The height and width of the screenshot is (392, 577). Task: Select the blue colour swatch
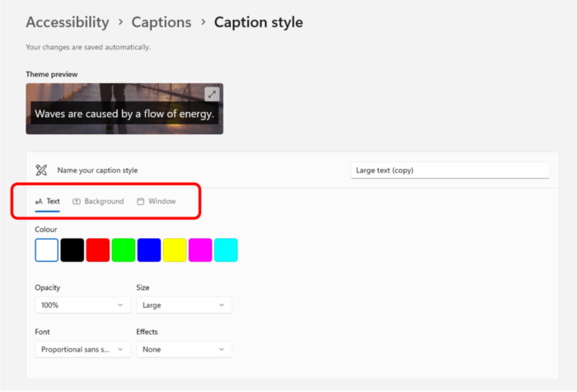[x=149, y=250]
